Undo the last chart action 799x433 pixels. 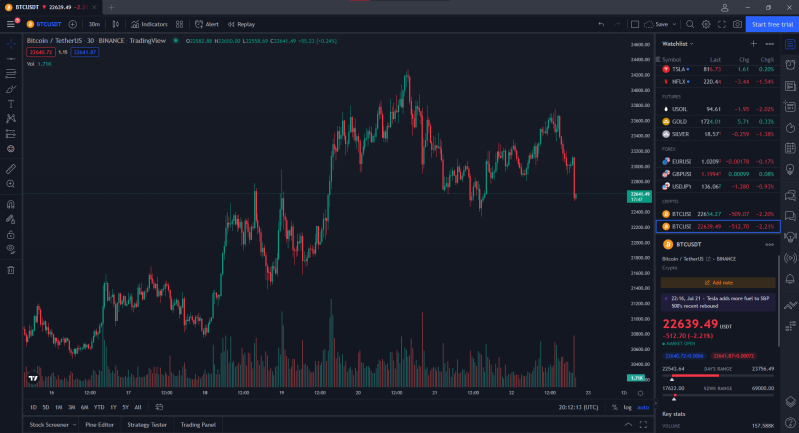click(x=601, y=24)
